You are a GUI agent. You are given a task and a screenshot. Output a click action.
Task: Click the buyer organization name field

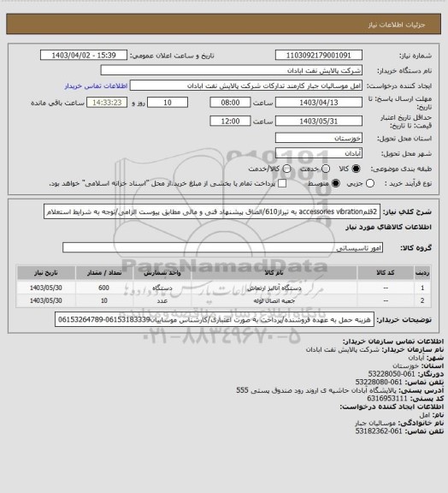(x=231, y=70)
